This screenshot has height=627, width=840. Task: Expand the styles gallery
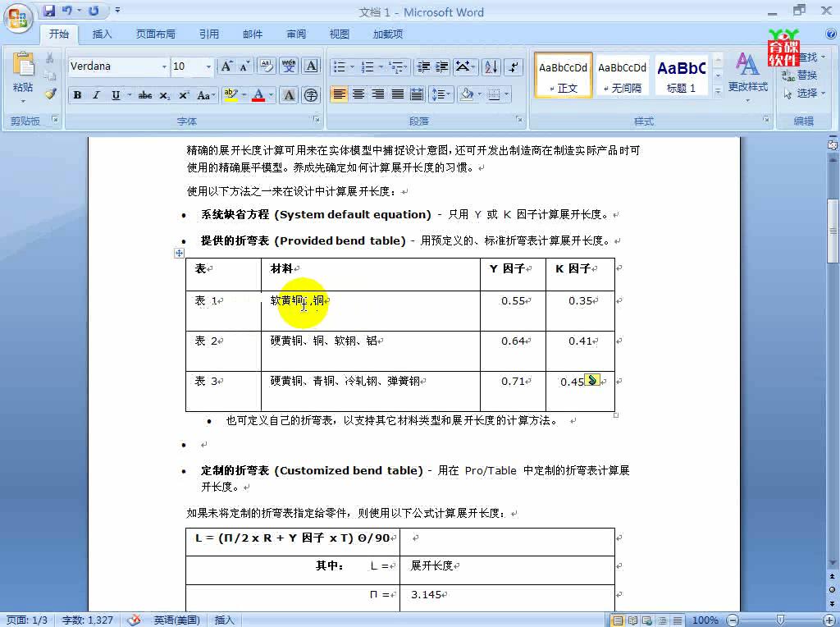[718, 92]
